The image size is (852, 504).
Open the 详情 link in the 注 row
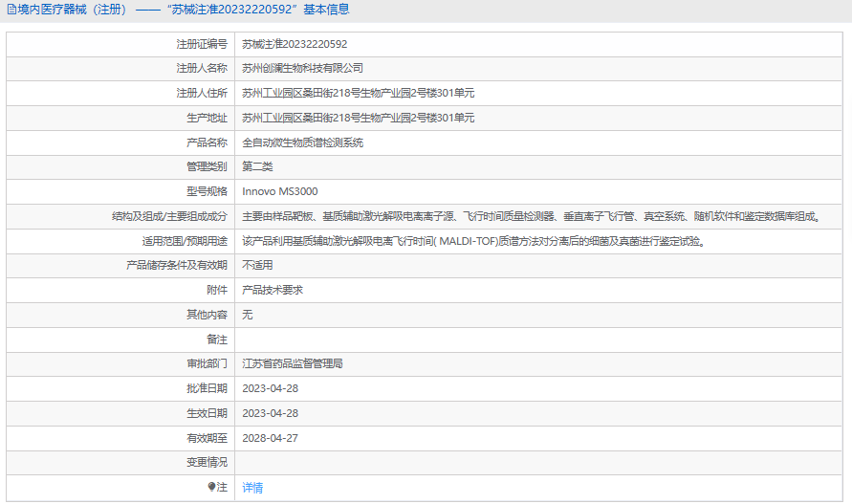(252, 488)
